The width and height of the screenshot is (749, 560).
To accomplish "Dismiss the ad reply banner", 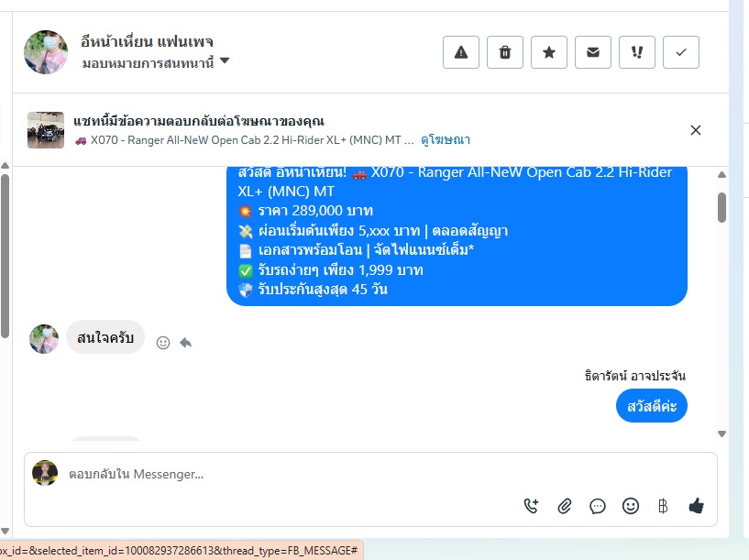I will point(696,130).
